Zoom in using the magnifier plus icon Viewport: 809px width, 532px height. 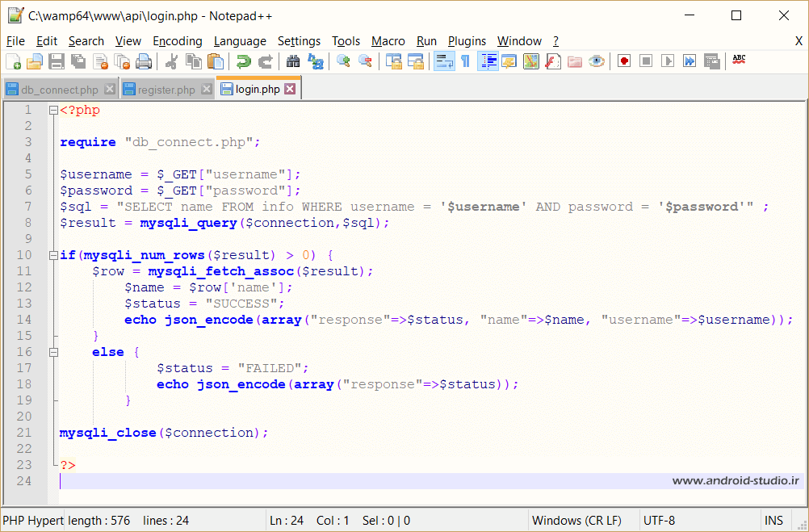[342, 61]
